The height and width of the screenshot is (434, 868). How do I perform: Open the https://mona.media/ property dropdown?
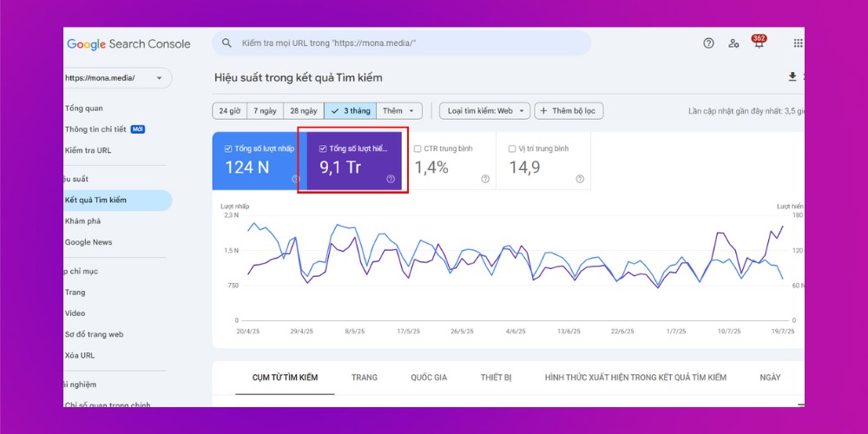click(117, 78)
